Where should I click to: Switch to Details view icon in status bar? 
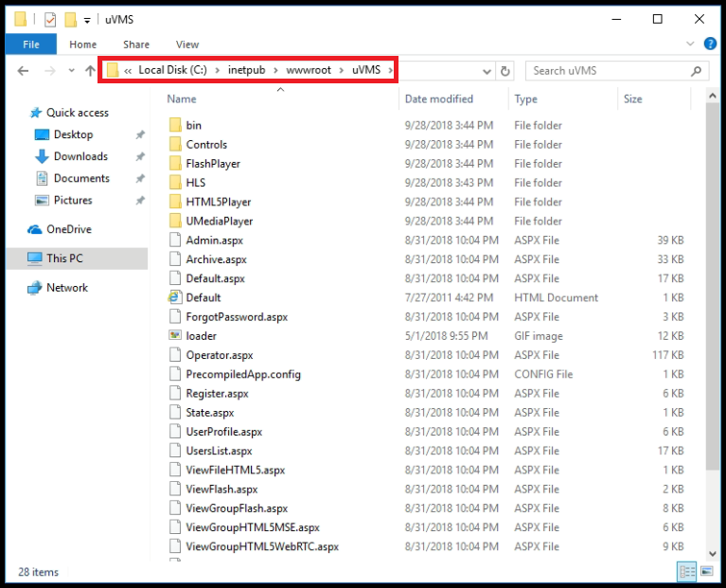(x=686, y=571)
